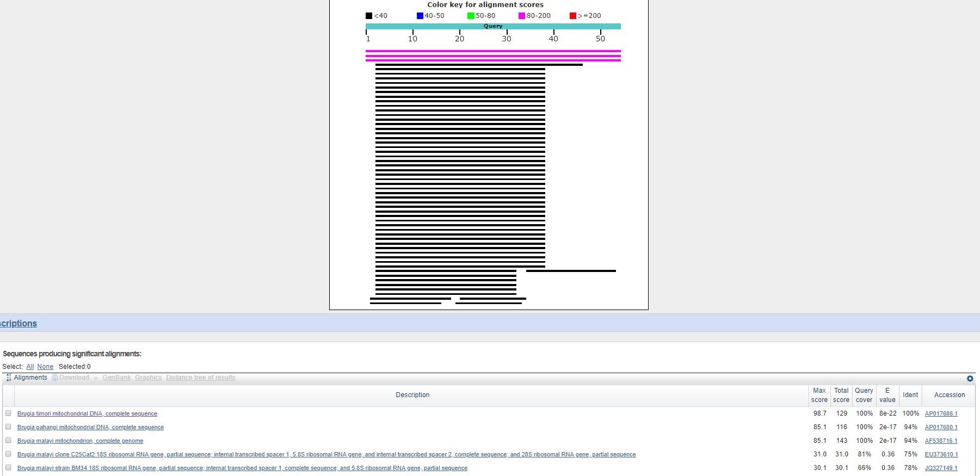980x476 pixels.
Task: Click the Max score value 98.7
Action: [x=820, y=413]
